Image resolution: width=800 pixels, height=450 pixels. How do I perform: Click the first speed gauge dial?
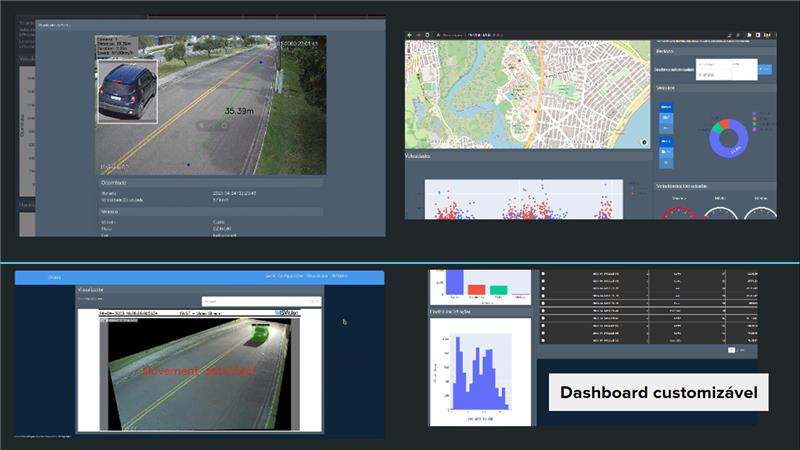677,212
